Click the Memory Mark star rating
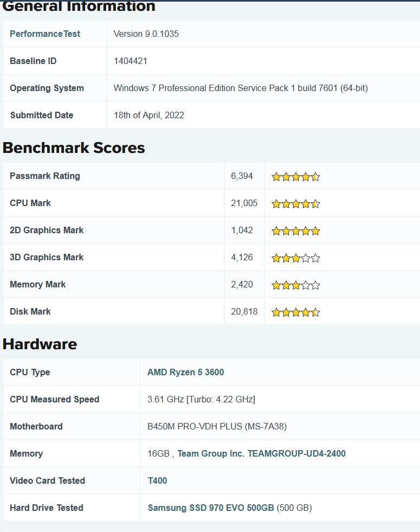This screenshot has height=532, width=420. (295, 285)
